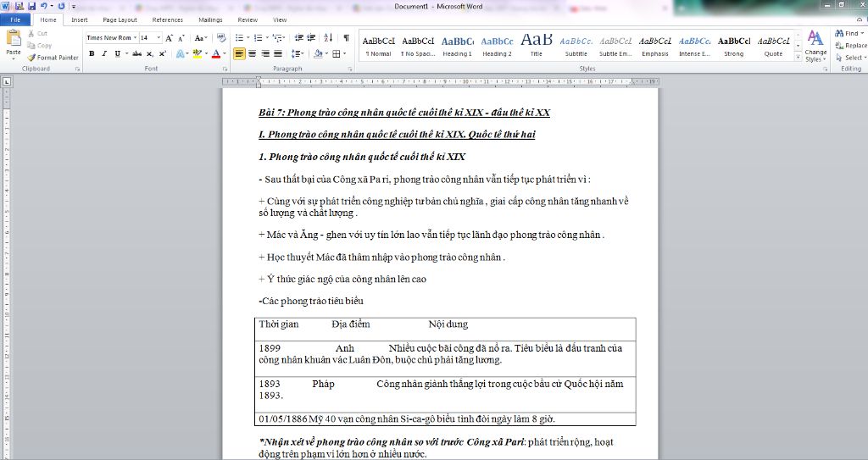
Task: Click the Shrink Font icon
Action: click(181, 38)
